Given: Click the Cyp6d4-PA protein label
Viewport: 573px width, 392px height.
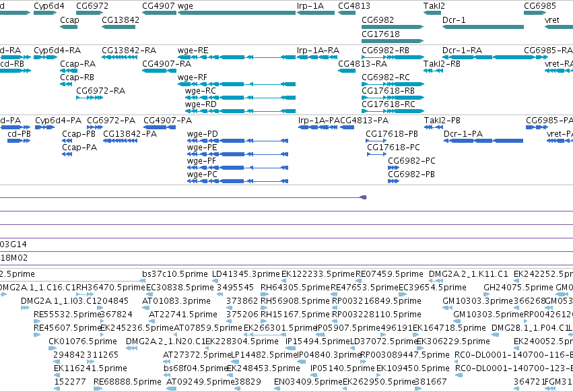Looking at the screenshot, I should click(59, 121).
